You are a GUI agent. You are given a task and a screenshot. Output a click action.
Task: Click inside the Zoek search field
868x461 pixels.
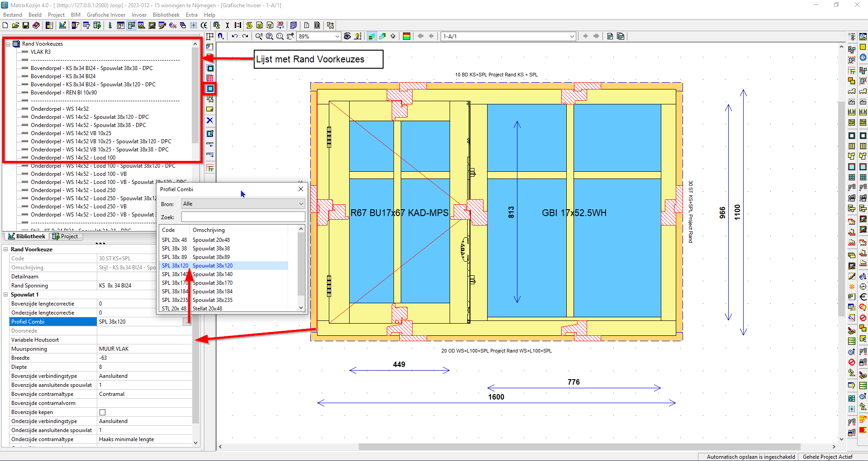click(x=243, y=216)
